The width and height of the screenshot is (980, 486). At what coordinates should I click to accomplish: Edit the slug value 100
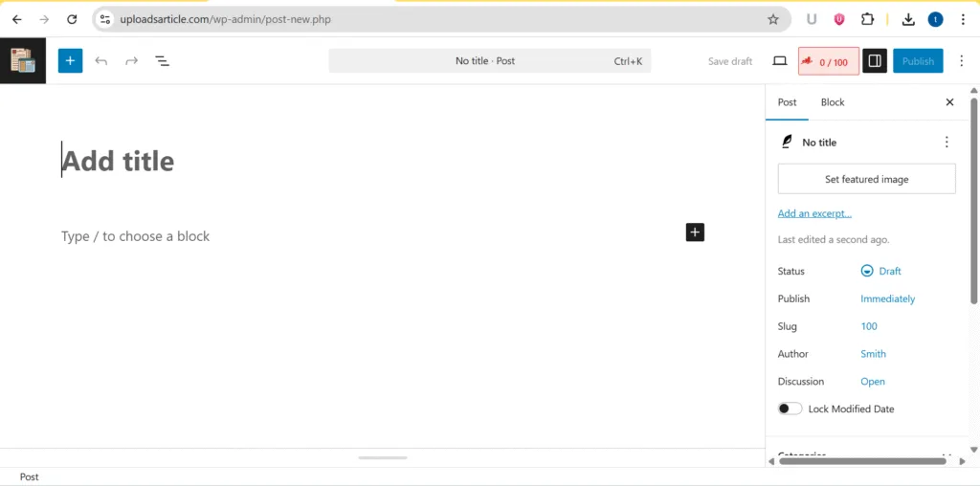click(869, 326)
